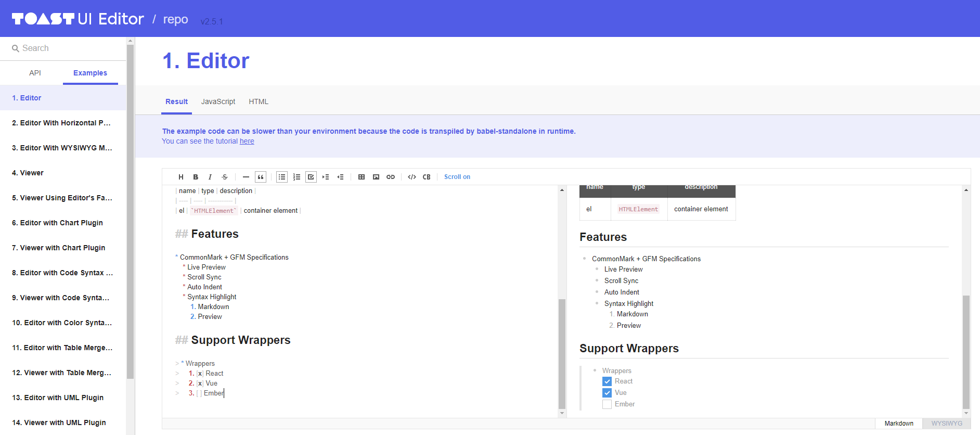Viewport: 980px width, 435px height.
Task: Toggle ordered numbered list
Action: pyautogui.click(x=296, y=177)
